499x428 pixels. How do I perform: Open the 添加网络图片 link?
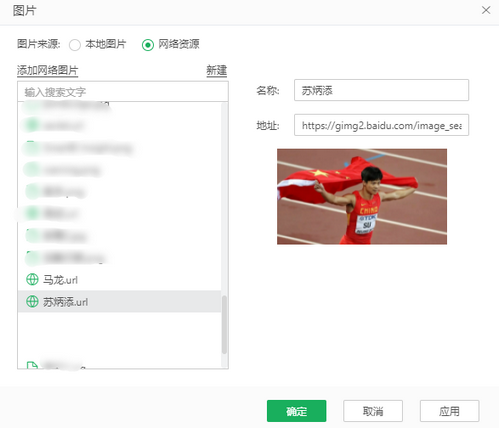click(x=47, y=70)
